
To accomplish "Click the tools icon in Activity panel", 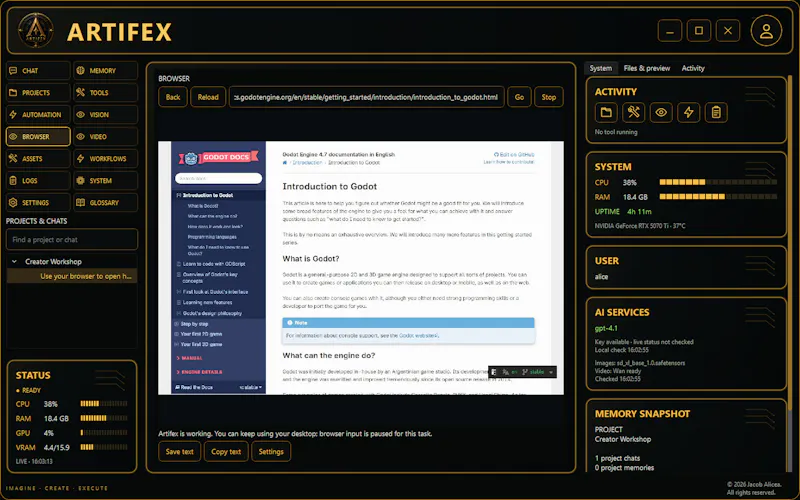I will 634,112.
